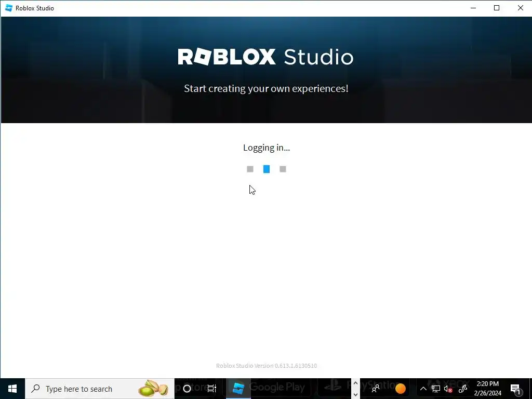This screenshot has width=532, height=399.
Task: Close the Roblox Studio window
Action: [x=520, y=8]
